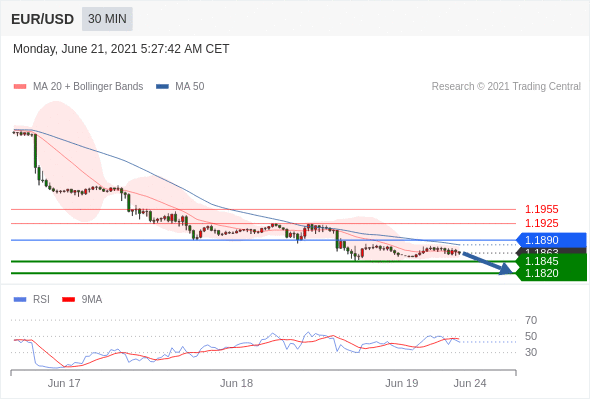The height and width of the screenshot is (400, 590).
Task: Toggle the MA 50 legend entry
Action: tap(180, 87)
